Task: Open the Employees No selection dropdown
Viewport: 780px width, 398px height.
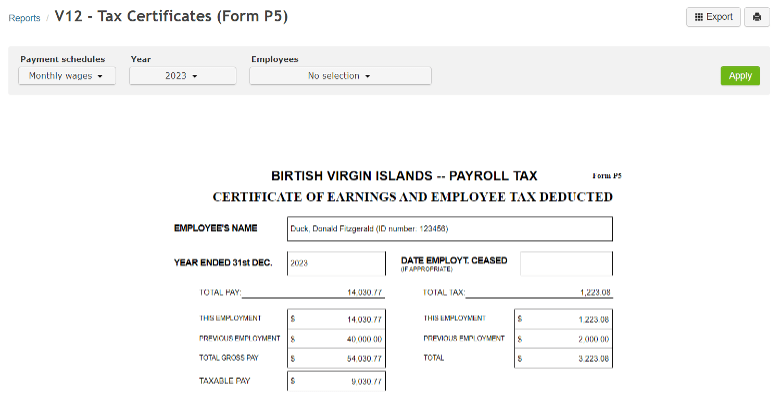Action: coord(340,76)
